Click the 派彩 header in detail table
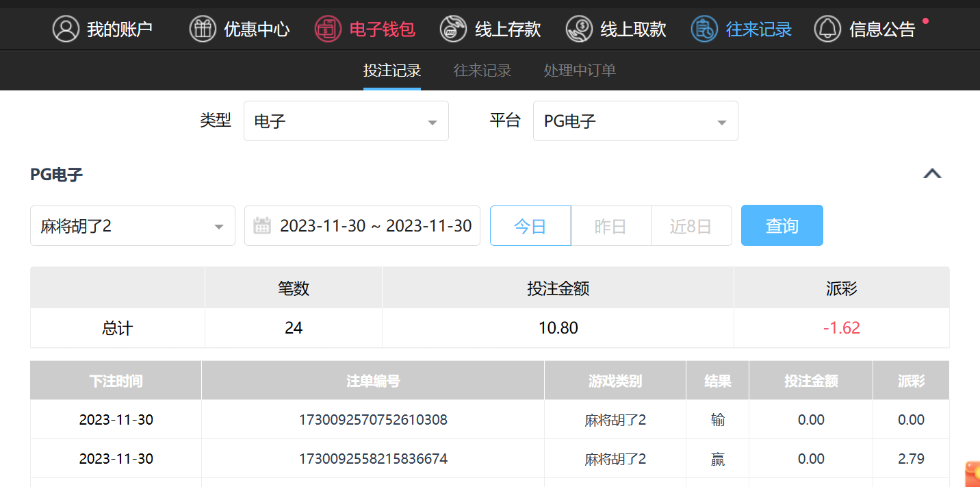The image size is (980, 487). [911, 381]
